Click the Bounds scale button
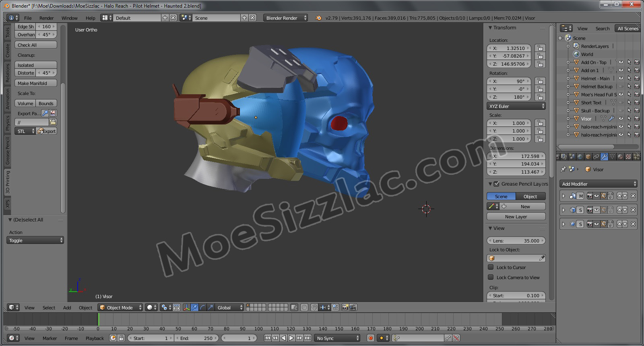This screenshot has width=644, height=346. tap(46, 103)
